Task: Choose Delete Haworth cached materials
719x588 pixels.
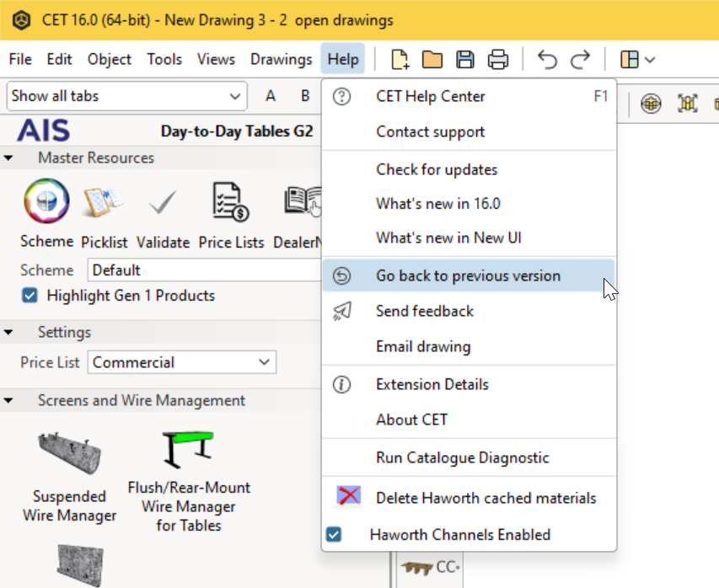Action: (x=486, y=498)
